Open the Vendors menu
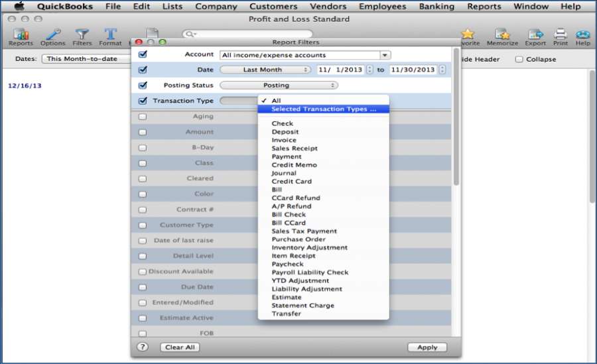This screenshot has width=597, height=364. [328, 7]
